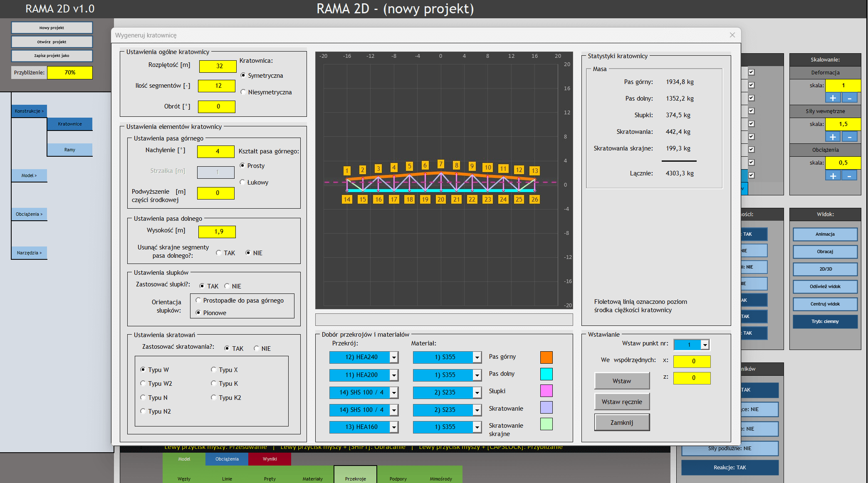
Task: Click the Centruj widok button
Action: pyautogui.click(x=825, y=304)
